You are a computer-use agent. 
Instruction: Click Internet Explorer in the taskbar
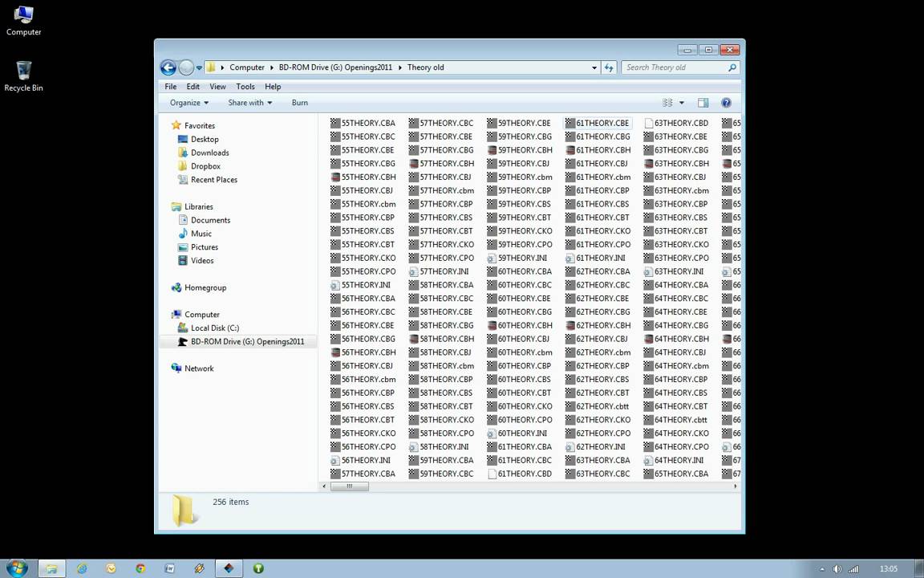click(81, 568)
